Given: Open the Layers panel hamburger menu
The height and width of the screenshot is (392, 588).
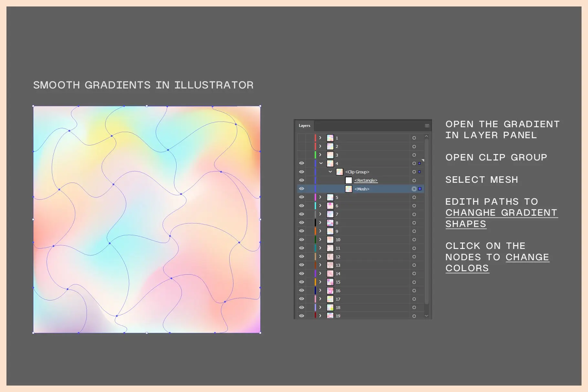Looking at the screenshot, I should coord(427,126).
